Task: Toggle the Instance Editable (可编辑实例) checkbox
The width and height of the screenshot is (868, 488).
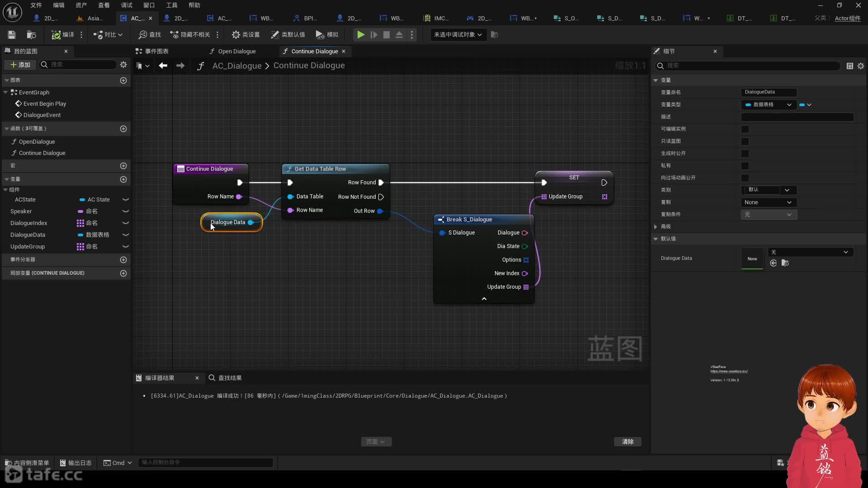Action: (x=745, y=129)
